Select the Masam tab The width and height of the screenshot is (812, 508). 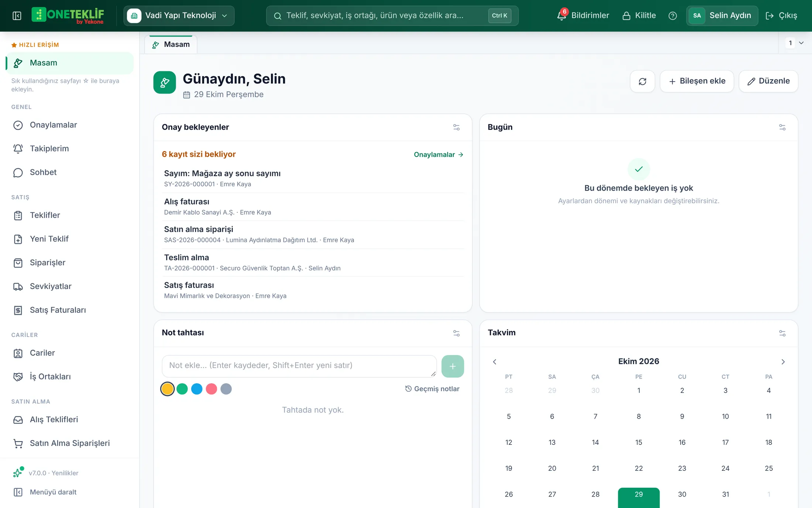click(x=171, y=44)
